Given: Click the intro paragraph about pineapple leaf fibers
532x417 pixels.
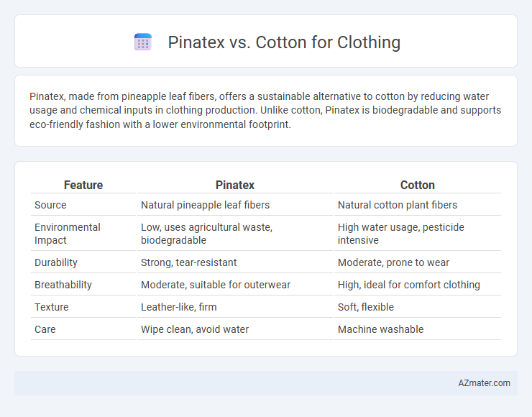Looking at the screenshot, I should pos(265,110).
